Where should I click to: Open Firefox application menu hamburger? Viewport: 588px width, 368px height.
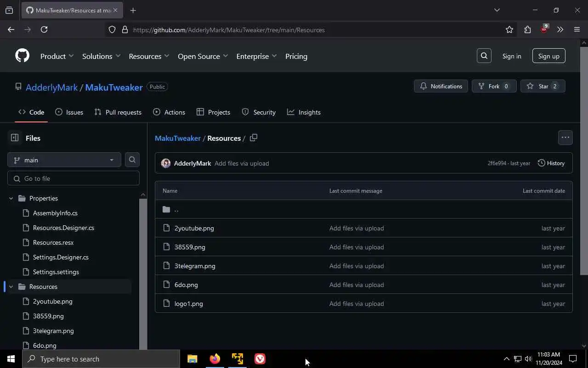tap(577, 29)
